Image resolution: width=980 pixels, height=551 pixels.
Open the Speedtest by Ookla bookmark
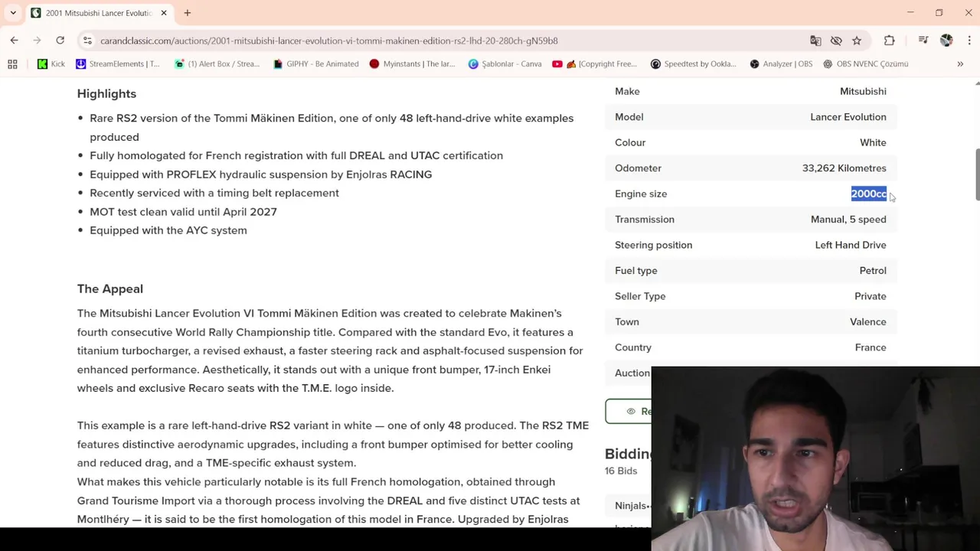(693, 64)
